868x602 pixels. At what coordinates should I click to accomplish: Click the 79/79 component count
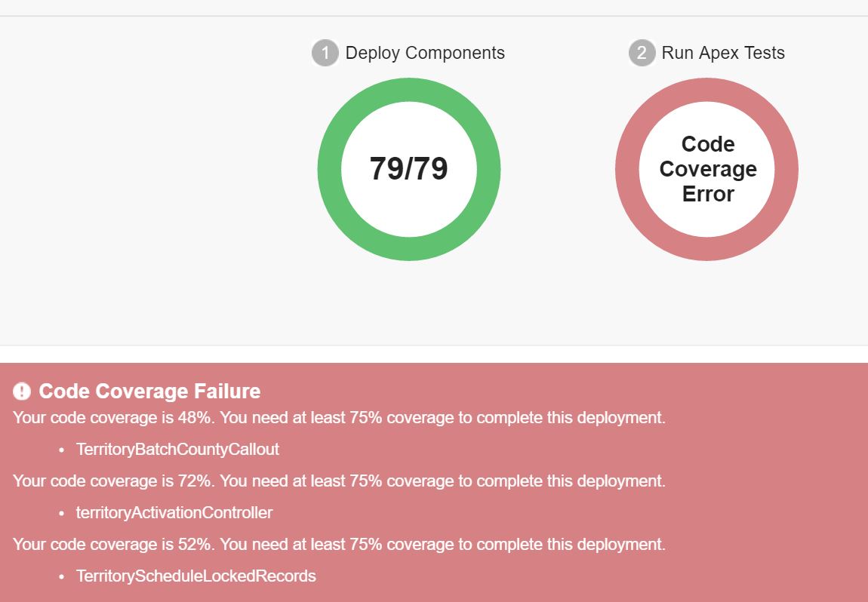coord(408,169)
